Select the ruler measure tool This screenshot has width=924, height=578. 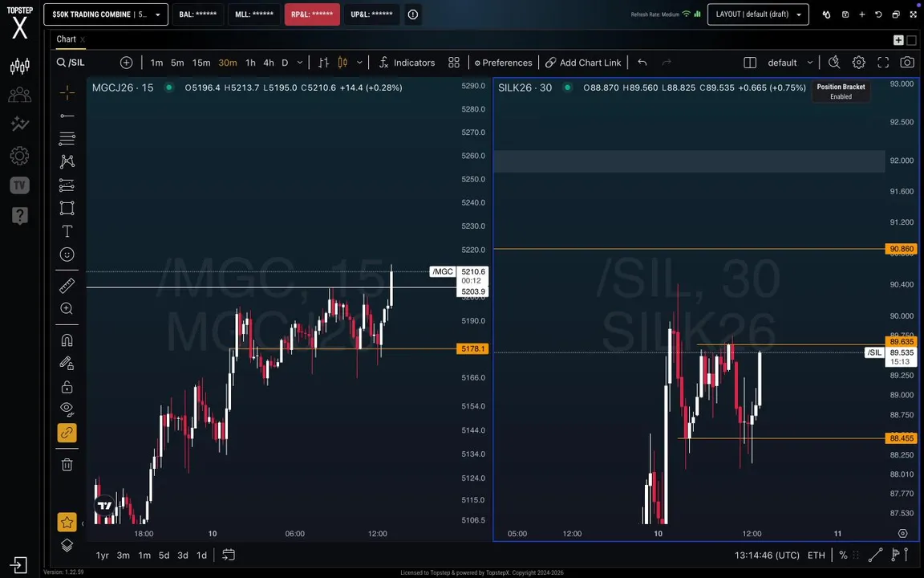click(x=67, y=286)
